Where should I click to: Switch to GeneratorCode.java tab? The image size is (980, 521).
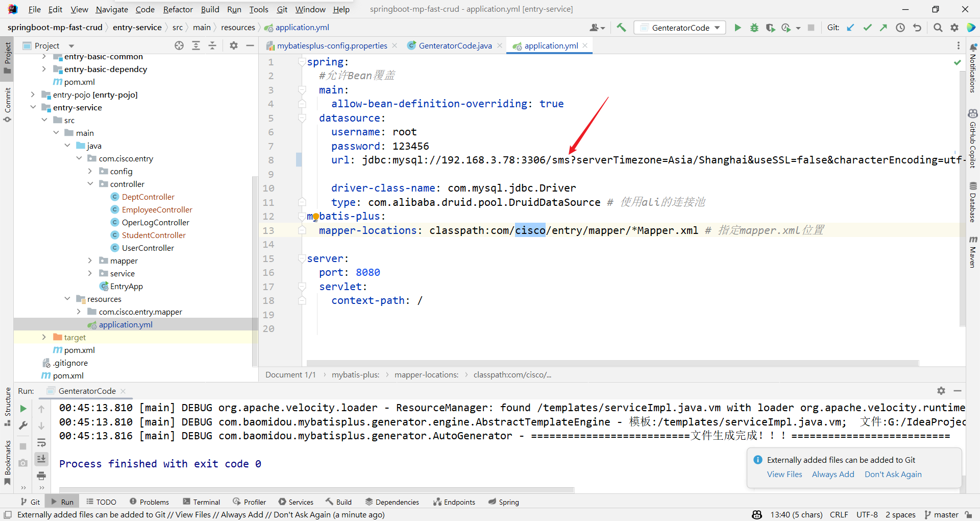pyautogui.click(x=455, y=45)
